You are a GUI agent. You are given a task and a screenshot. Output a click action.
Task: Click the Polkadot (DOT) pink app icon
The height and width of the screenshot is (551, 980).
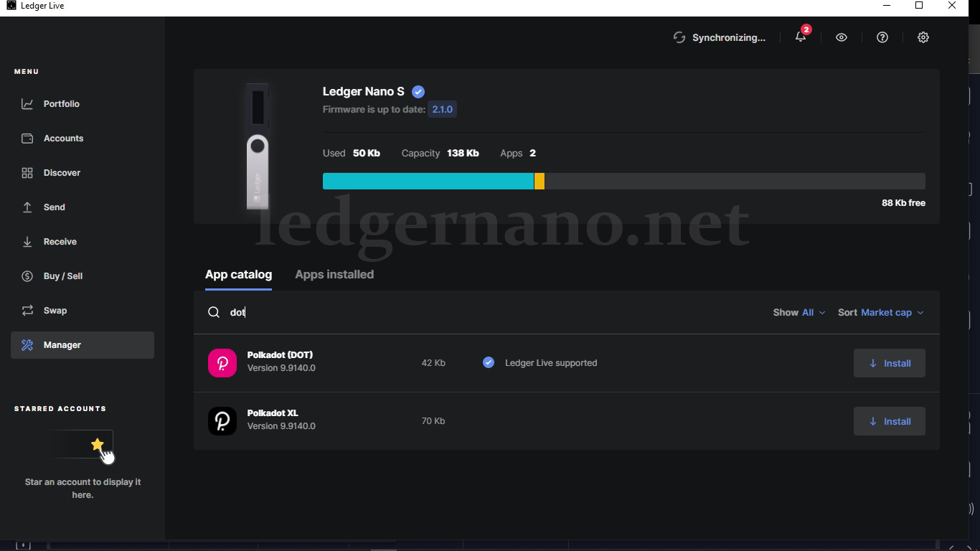222,363
